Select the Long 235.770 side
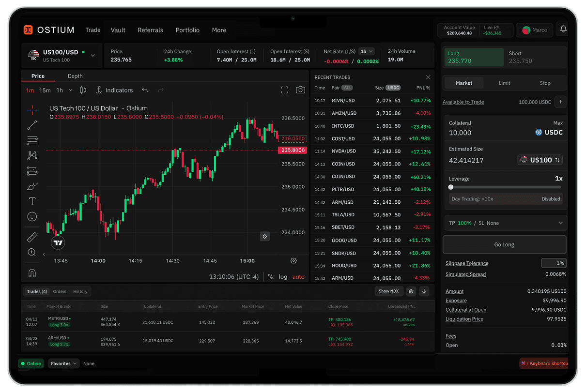 pos(474,57)
